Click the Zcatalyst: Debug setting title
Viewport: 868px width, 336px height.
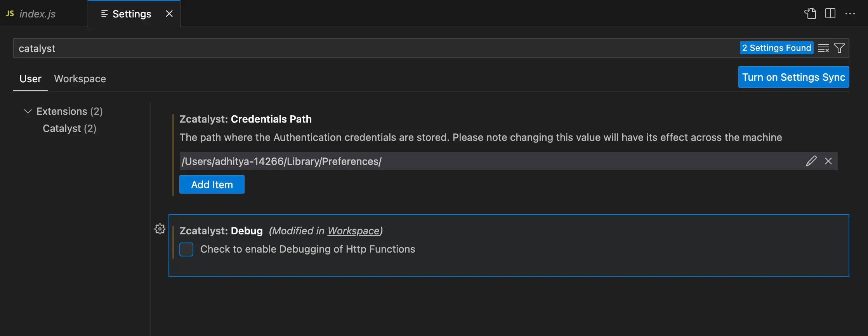pos(221,231)
